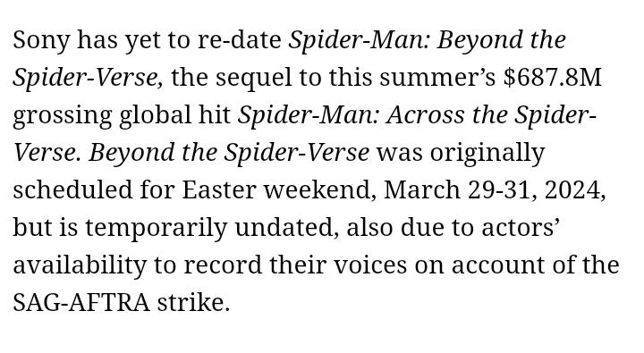Click the word "availability"
This screenshot has width=644, height=353.
pos(80,266)
